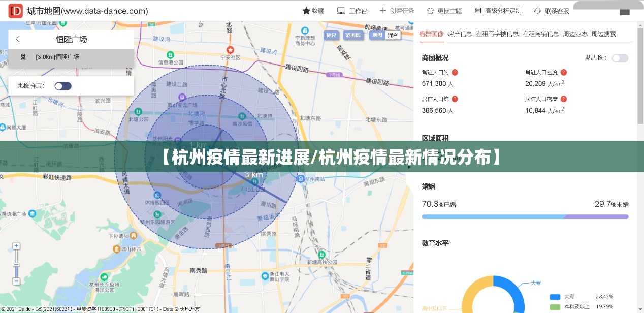This screenshot has width=644, height=313.
Task: Click 创建任务 plus icon
Action: (x=383, y=11)
